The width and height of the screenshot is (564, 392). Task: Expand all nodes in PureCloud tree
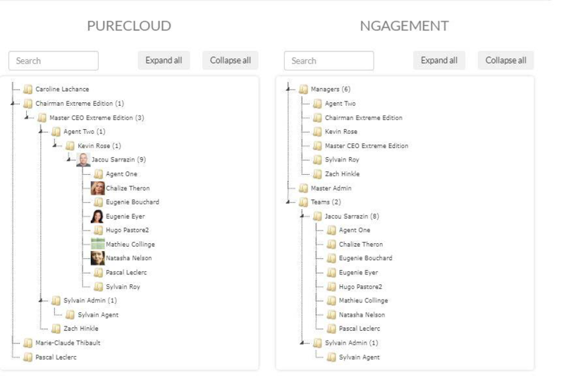tap(164, 60)
